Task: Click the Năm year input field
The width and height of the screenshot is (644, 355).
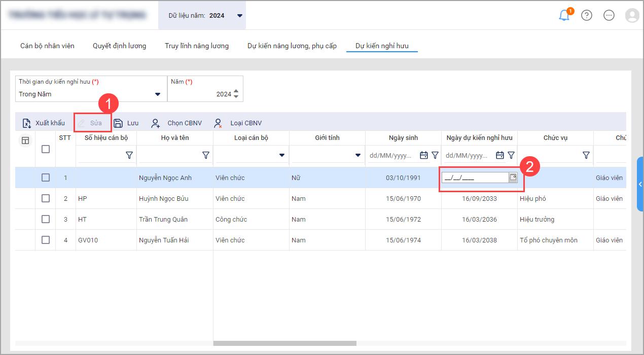Action: (x=201, y=94)
